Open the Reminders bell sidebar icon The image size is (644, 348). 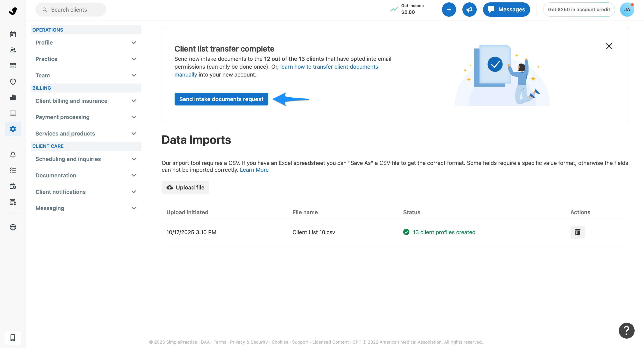click(x=13, y=154)
